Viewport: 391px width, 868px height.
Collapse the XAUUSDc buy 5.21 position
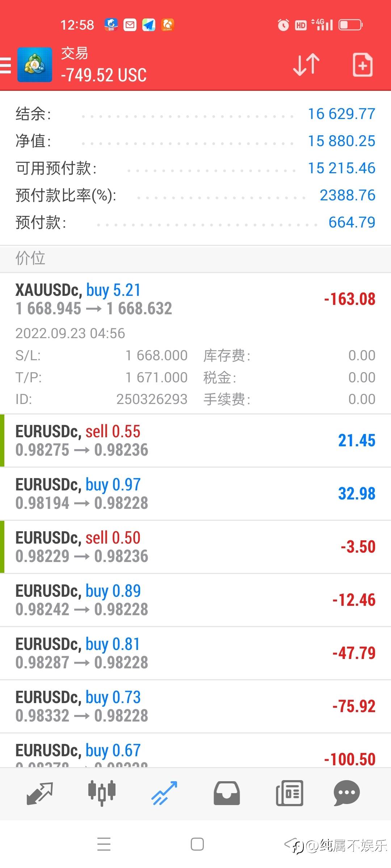click(x=195, y=299)
